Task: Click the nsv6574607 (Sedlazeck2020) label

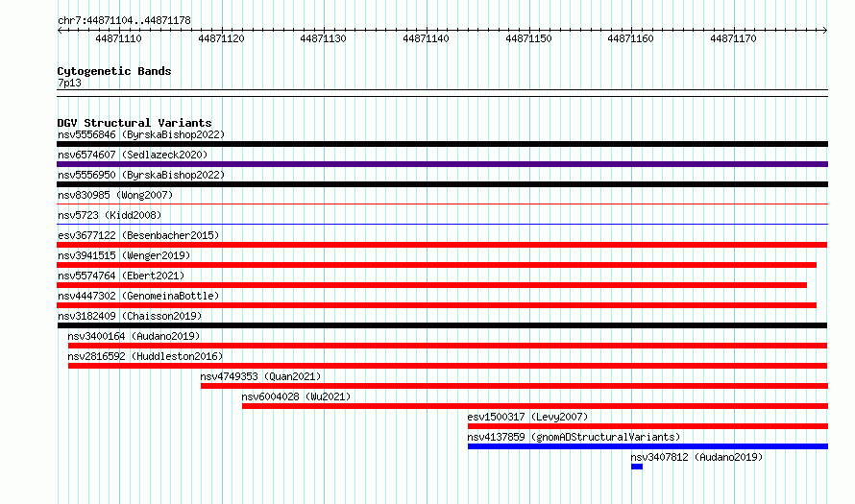Action: tap(133, 155)
